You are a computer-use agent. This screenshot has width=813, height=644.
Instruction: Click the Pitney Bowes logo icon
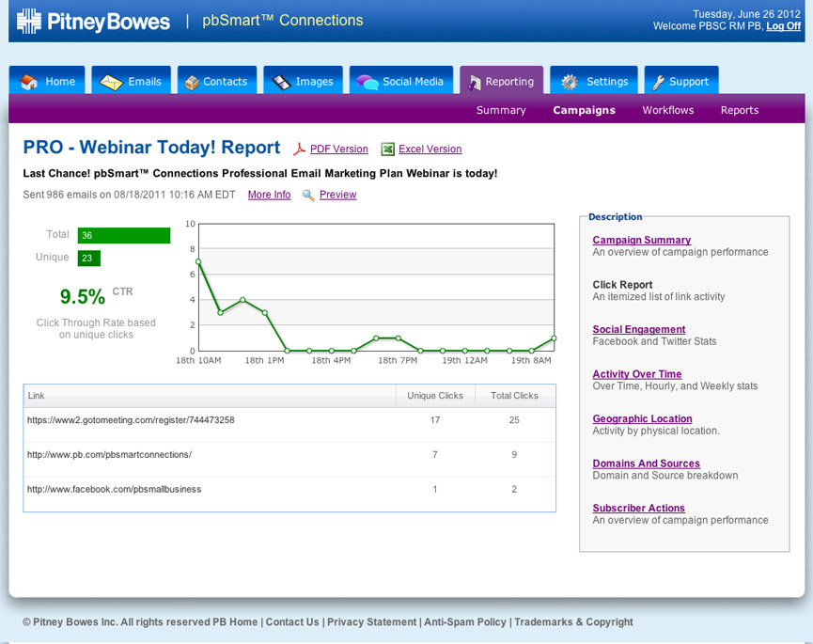29,22
